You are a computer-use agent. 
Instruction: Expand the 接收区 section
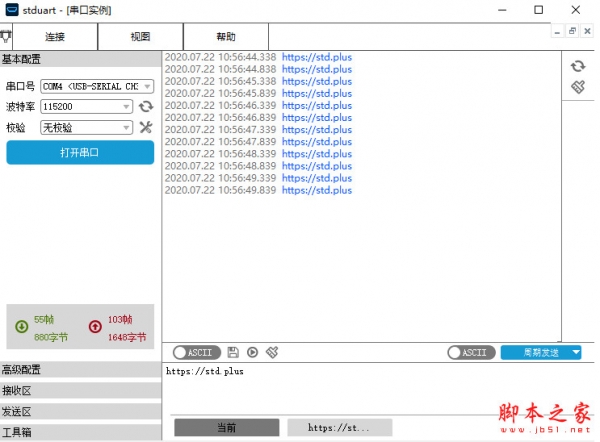pos(80,391)
